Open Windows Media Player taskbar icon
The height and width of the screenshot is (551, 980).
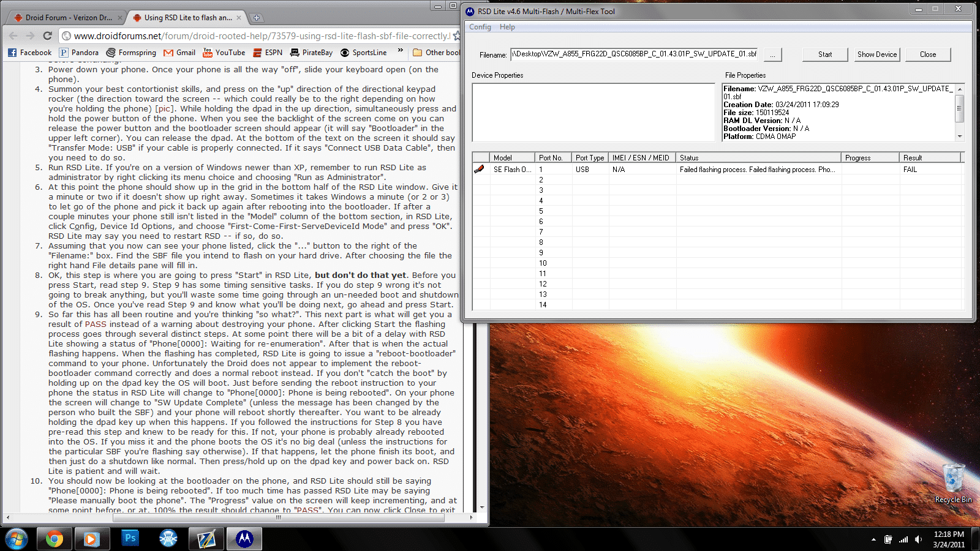[92, 539]
